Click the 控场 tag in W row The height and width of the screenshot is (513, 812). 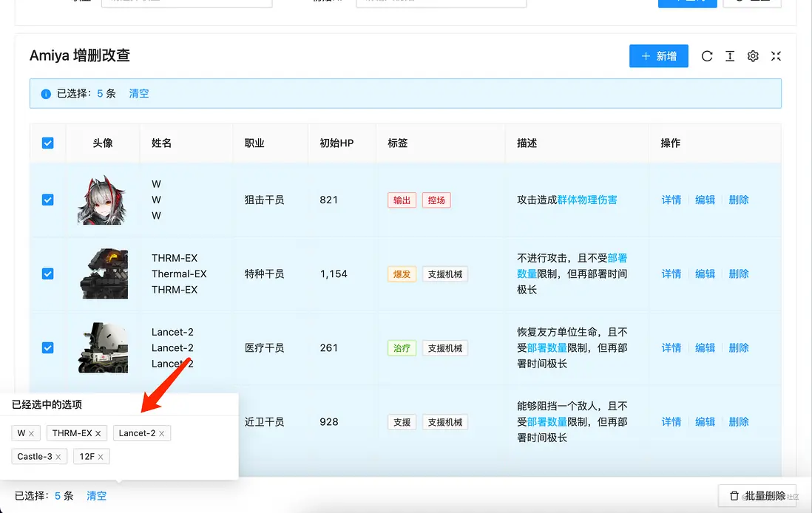point(436,200)
